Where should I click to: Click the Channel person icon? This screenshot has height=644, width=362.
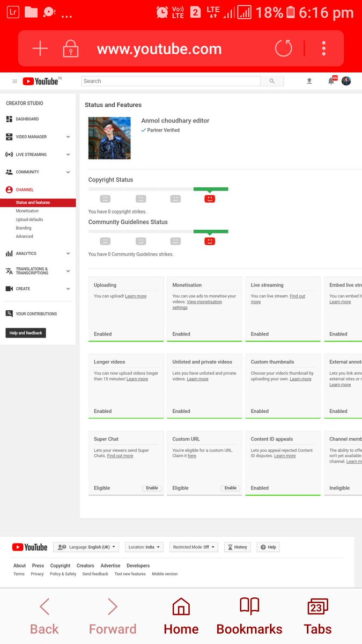pos(9,190)
